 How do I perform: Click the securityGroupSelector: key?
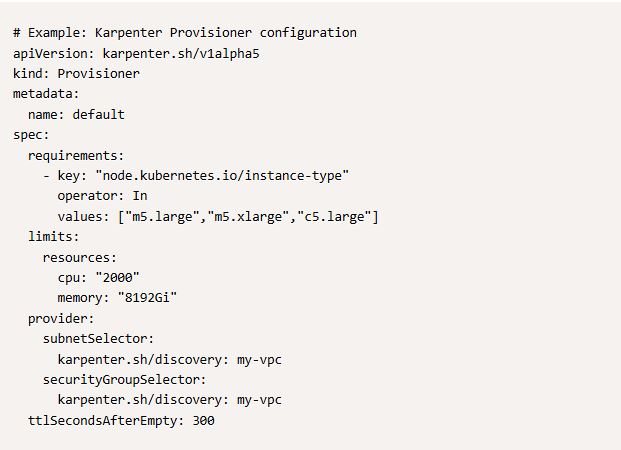[x=124, y=380]
